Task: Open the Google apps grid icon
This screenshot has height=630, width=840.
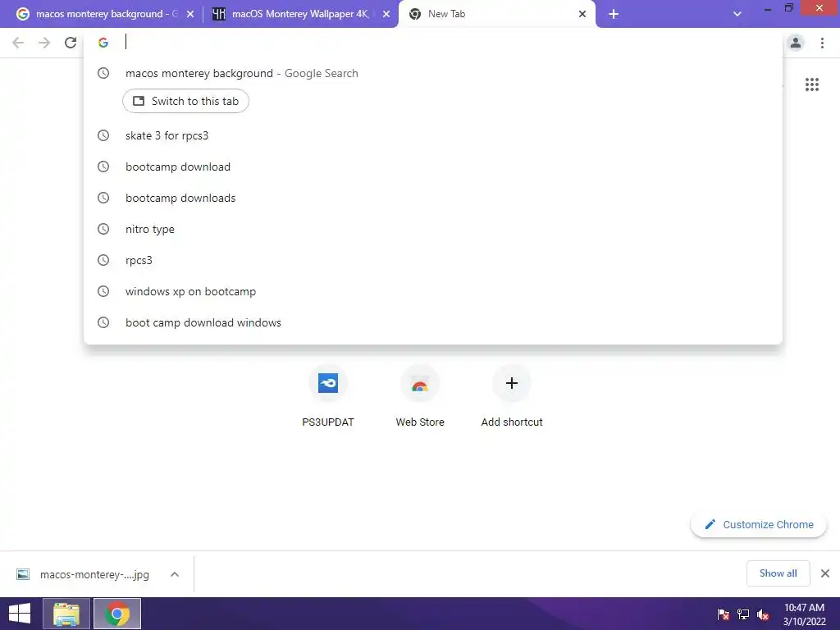Action: coord(811,84)
